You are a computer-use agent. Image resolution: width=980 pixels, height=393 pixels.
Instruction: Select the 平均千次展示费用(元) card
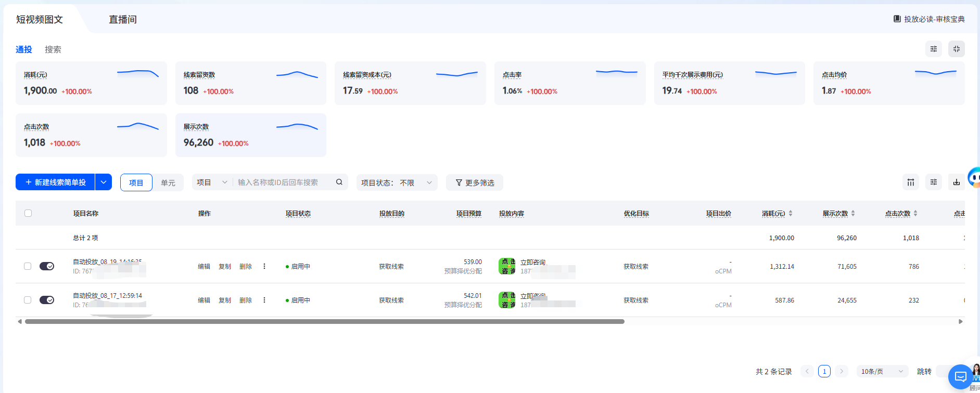[730, 83]
